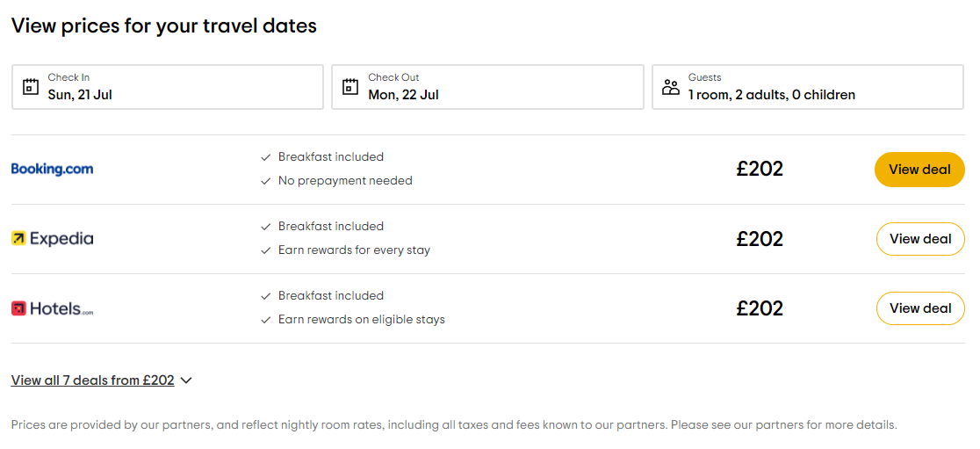Open View all 7 deals from £202 link
This screenshot has height=449, width=980.
click(x=92, y=380)
